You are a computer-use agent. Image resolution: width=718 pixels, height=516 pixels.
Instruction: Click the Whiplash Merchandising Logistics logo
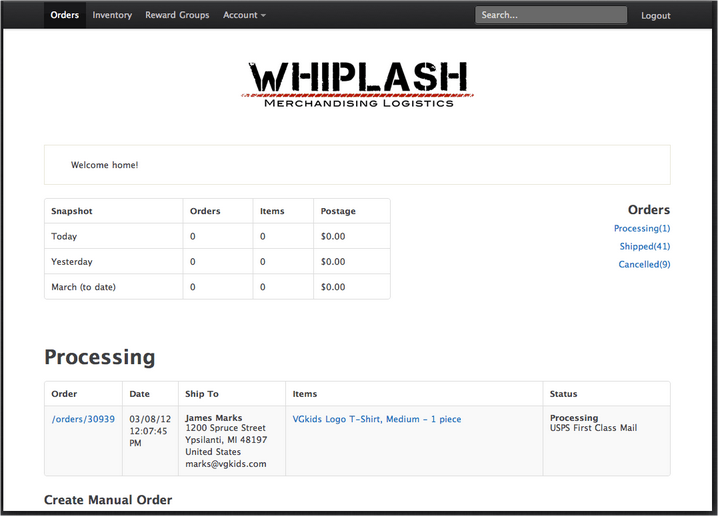point(358,85)
